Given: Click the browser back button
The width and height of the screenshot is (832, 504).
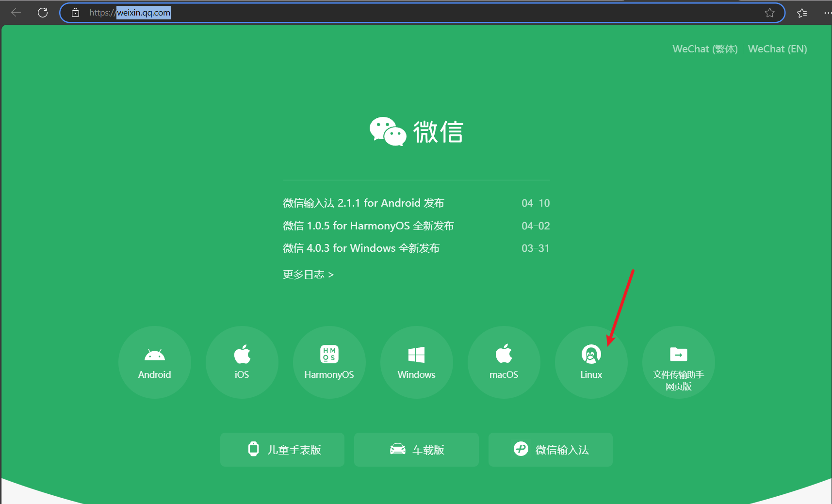Looking at the screenshot, I should click(16, 12).
